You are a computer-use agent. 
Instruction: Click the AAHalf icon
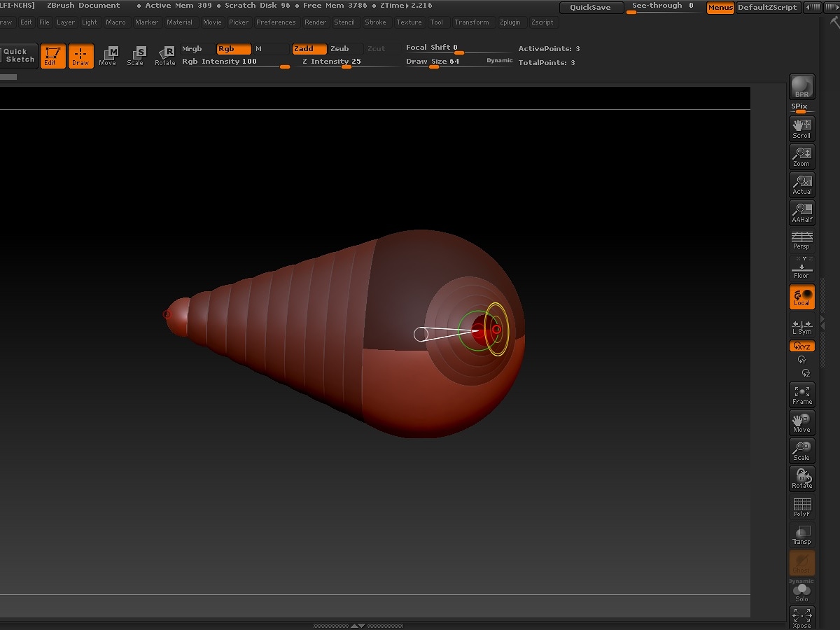click(801, 212)
